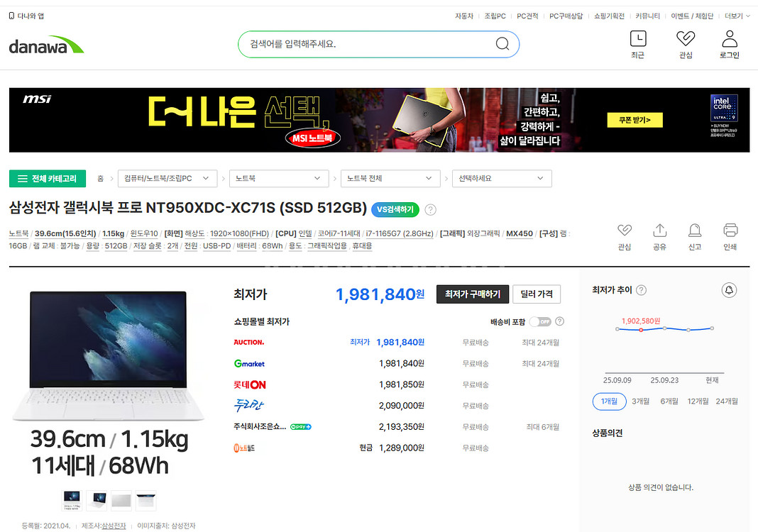This screenshot has width=758, height=532.
Task: Open the 전체 카테고리 menu
Action: point(47,178)
